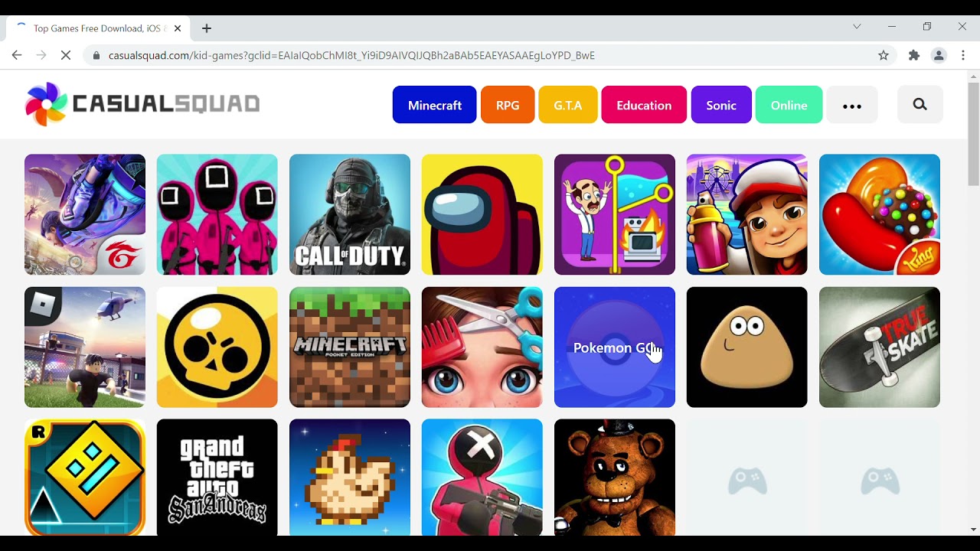Image resolution: width=980 pixels, height=551 pixels.
Task: Open the Chrome three-dot menu
Action: tap(963, 55)
